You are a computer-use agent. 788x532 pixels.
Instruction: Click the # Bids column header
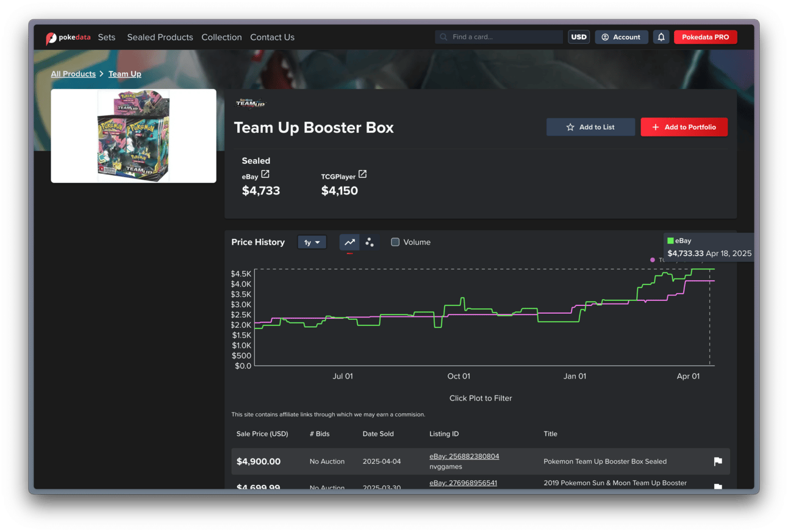[x=320, y=434]
